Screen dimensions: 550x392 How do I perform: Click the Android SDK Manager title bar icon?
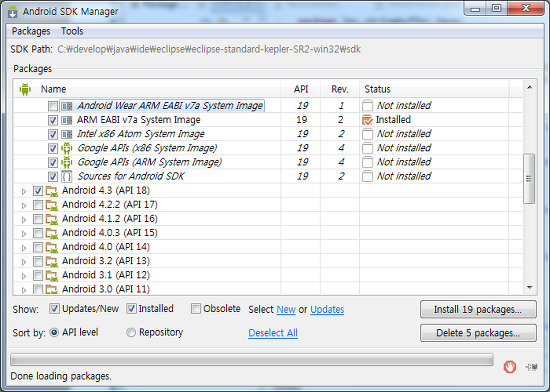(13, 11)
